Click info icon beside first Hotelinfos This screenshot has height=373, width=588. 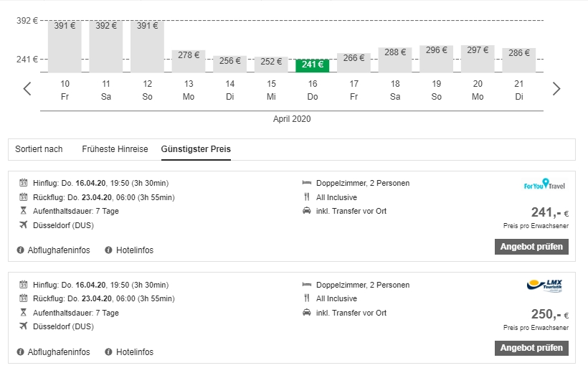coord(109,250)
